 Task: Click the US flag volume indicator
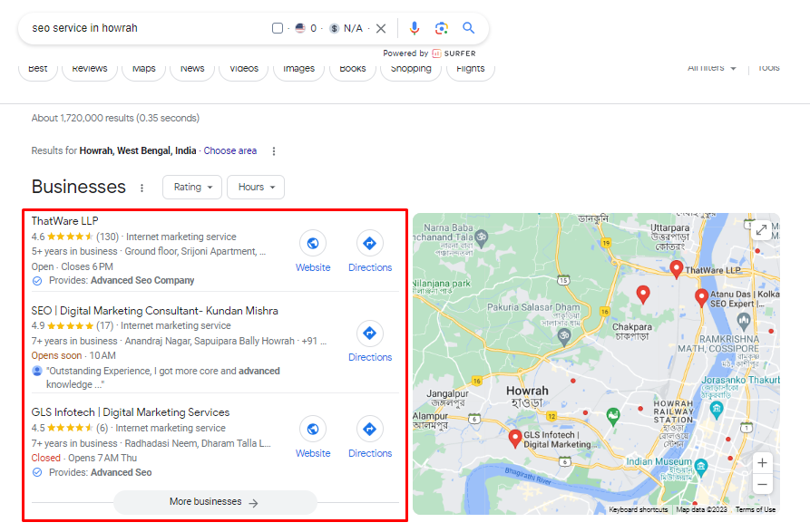[300, 28]
